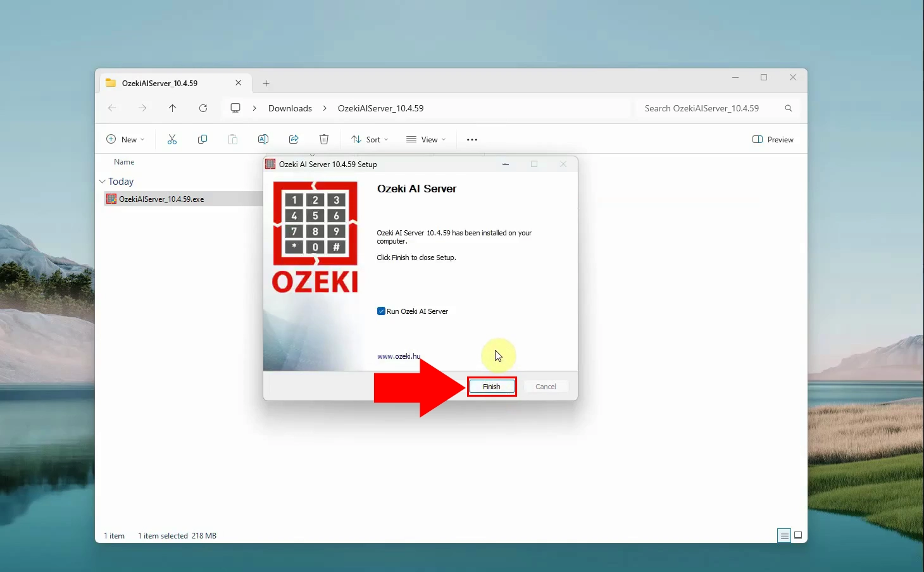Click the Ozeki logo image in the installer
The height and width of the screenshot is (572, 924).
point(315,237)
